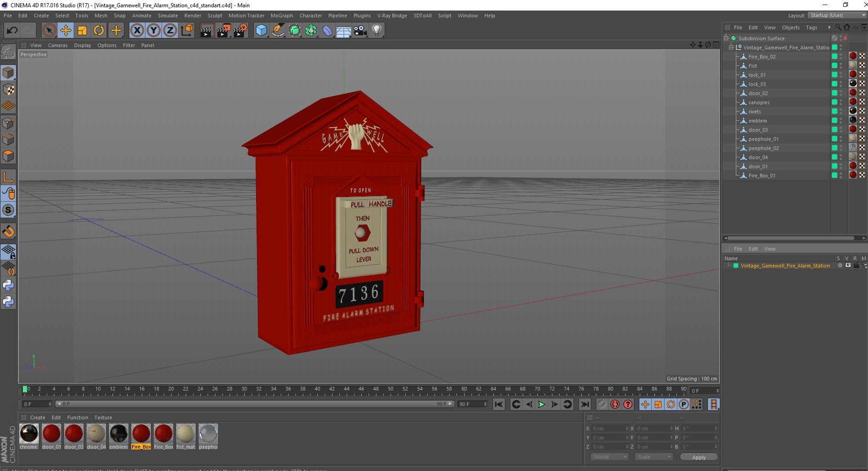The height and width of the screenshot is (471, 868).
Task: Disable Subdivision Surface red cross toggle
Action: coord(845,38)
